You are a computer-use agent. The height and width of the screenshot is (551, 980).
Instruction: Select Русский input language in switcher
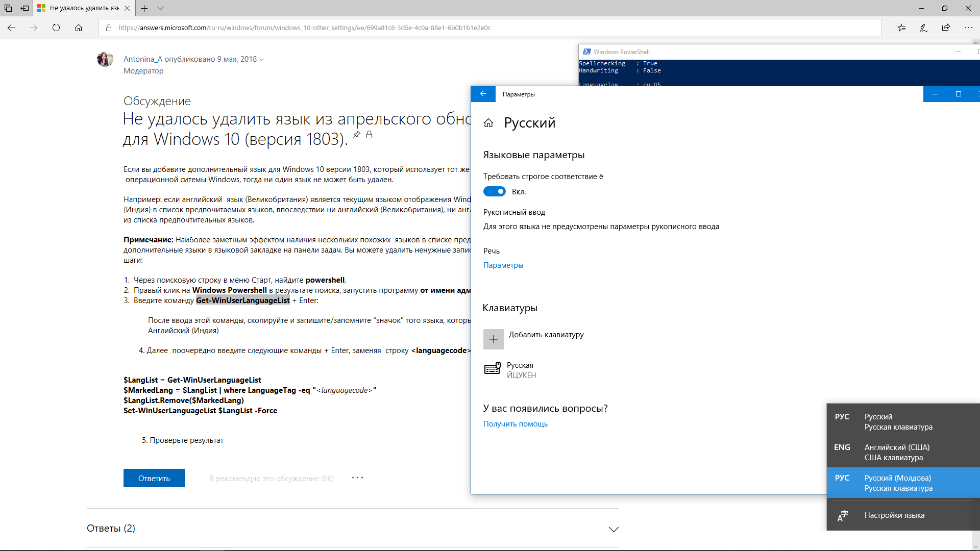pyautogui.click(x=903, y=422)
